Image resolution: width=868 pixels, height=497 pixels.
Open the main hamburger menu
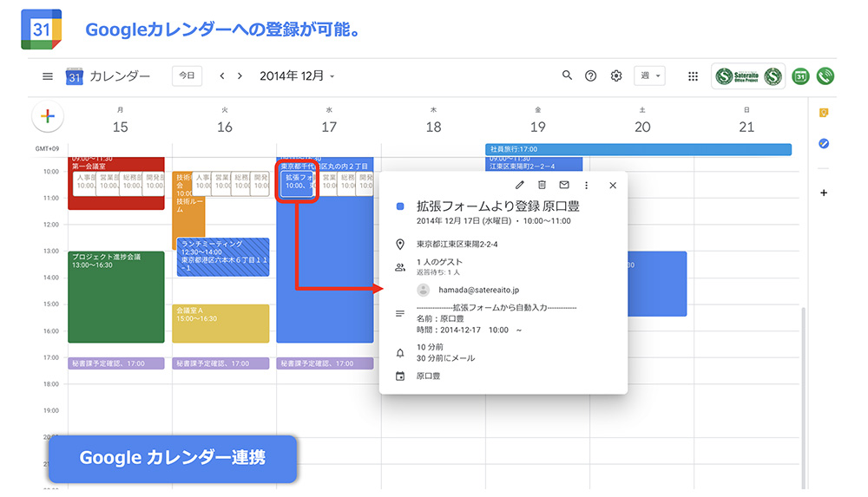click(48, 76)
